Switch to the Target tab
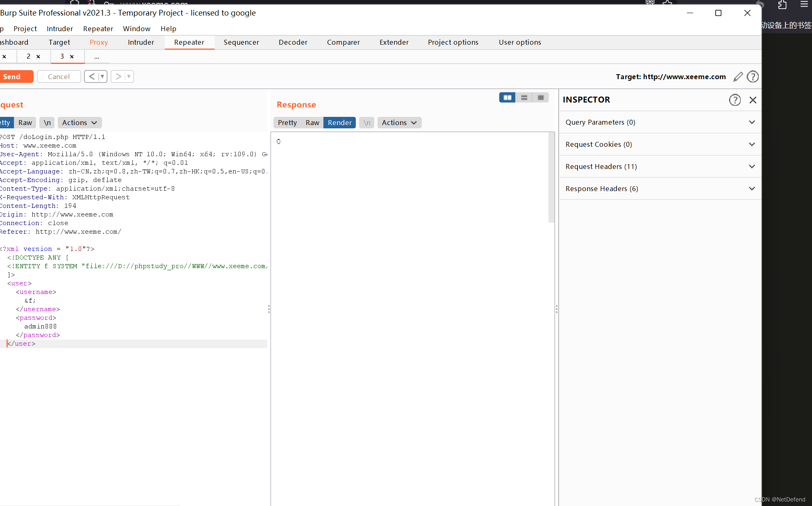Image resolution: width=812 pixels, height=506 pixels. pos(59,42)
